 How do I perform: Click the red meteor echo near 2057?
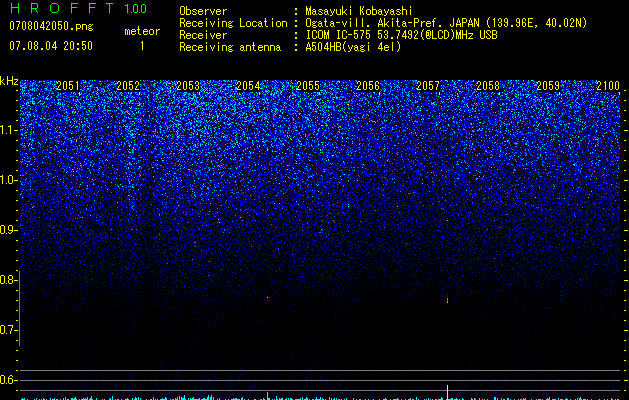pyautogui.click(x=447, y=300)
